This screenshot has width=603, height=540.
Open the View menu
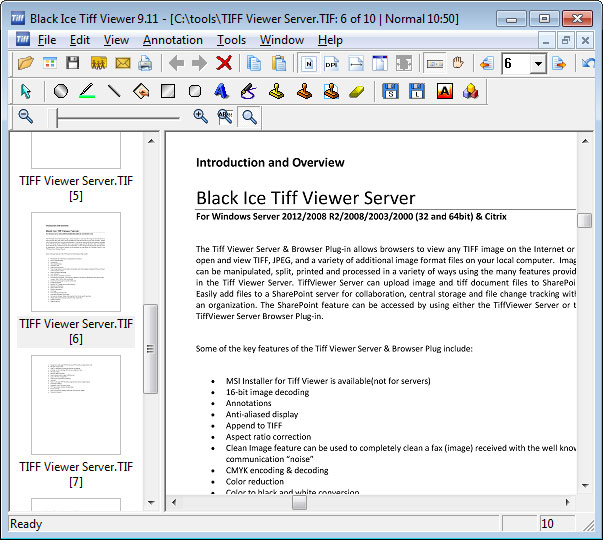(116, 40)
